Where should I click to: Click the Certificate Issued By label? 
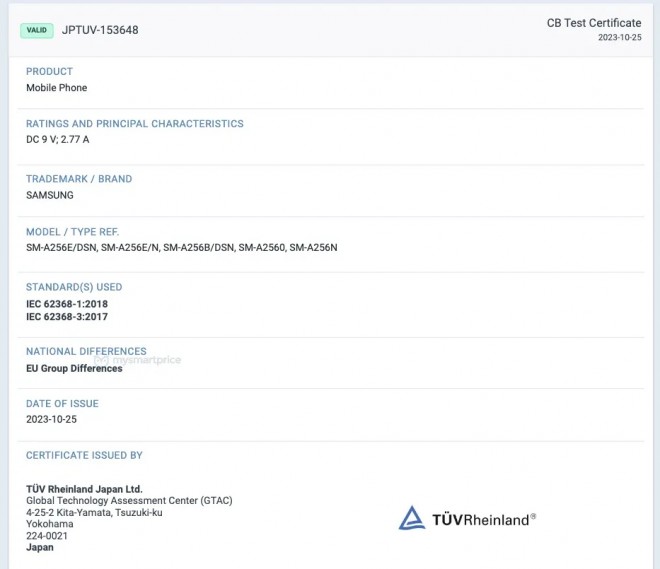pyautogui.click(x=84, y=455)
